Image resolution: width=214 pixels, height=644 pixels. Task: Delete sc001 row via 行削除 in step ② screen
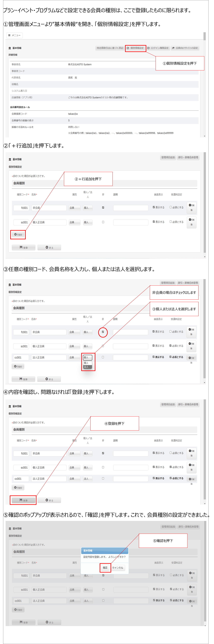(x=192, y=222)
